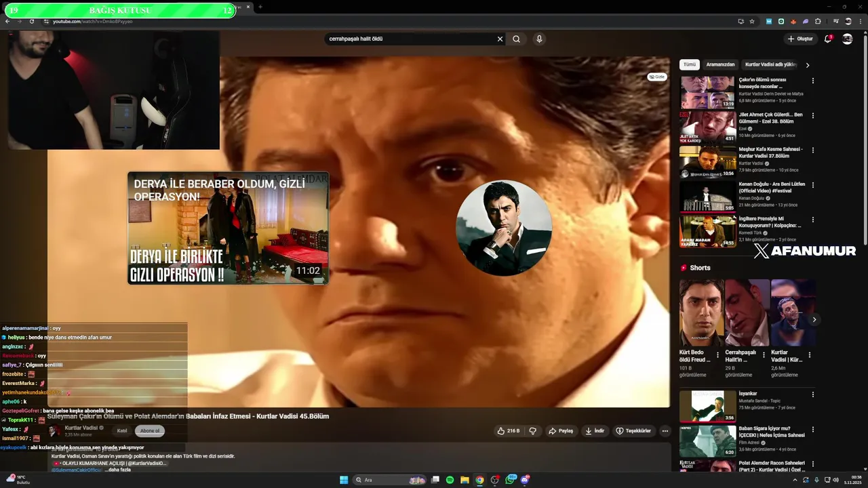Image resolution: width=868 pixels, height=488 pixels.
Task: Click the search magnifier button in YouTube
Action: tap(516, 39)
